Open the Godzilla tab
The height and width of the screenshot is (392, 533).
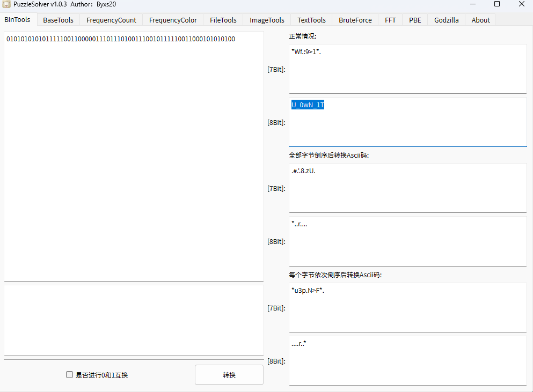click(x=447, y=20)
